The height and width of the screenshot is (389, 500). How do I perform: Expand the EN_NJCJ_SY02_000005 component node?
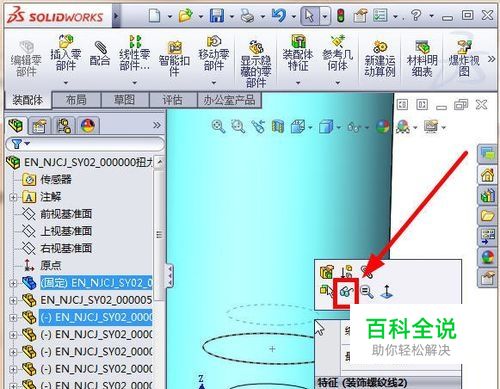click(13, 300)
